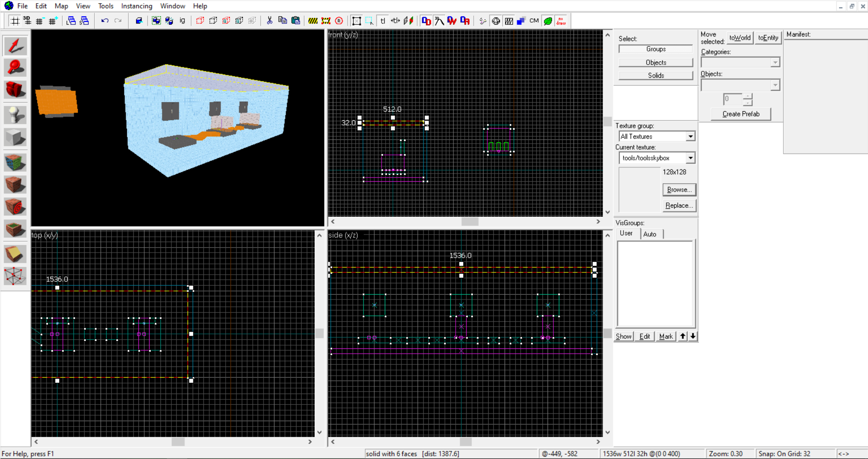This screenshot has width=868, height=459.
Task: Click the Mark VisGroup button
Action: 665,337
